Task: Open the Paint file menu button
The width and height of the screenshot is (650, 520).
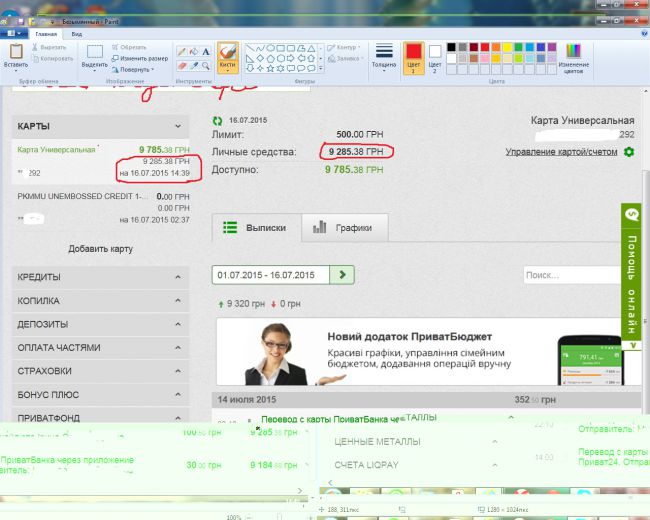Action: [x=14, y=33]
